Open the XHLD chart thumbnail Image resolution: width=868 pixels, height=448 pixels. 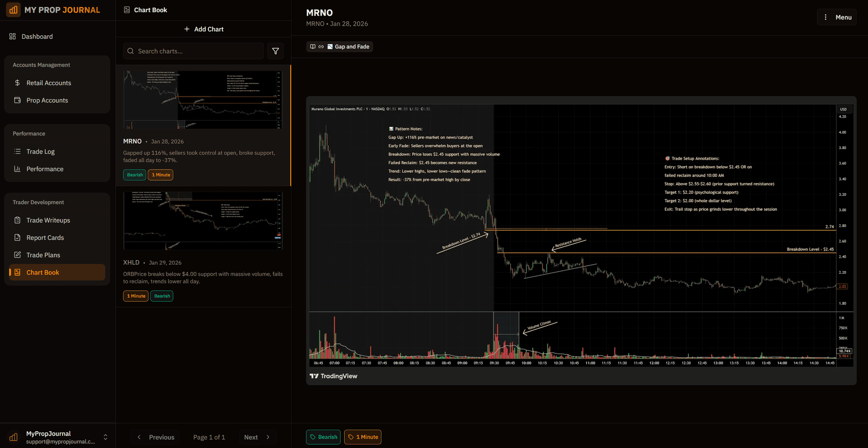click(203, 221)
